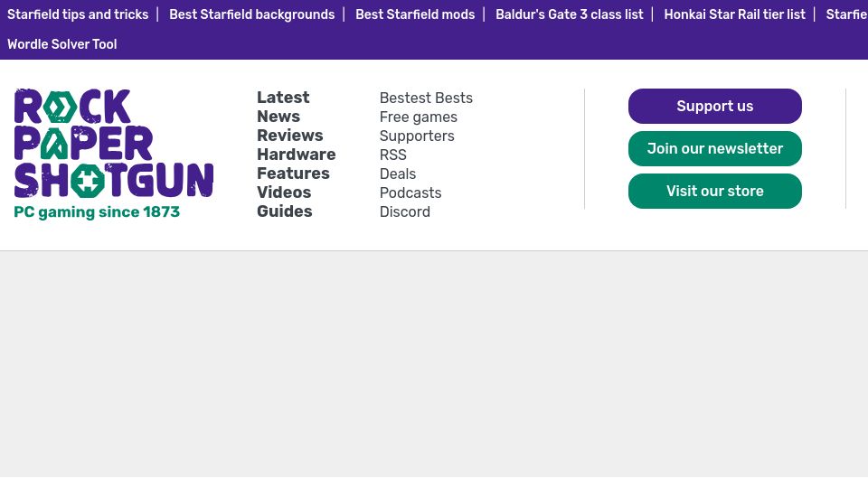Open the RSS feed link
This screenshot has width=868, height=488.
click(393, 155)
